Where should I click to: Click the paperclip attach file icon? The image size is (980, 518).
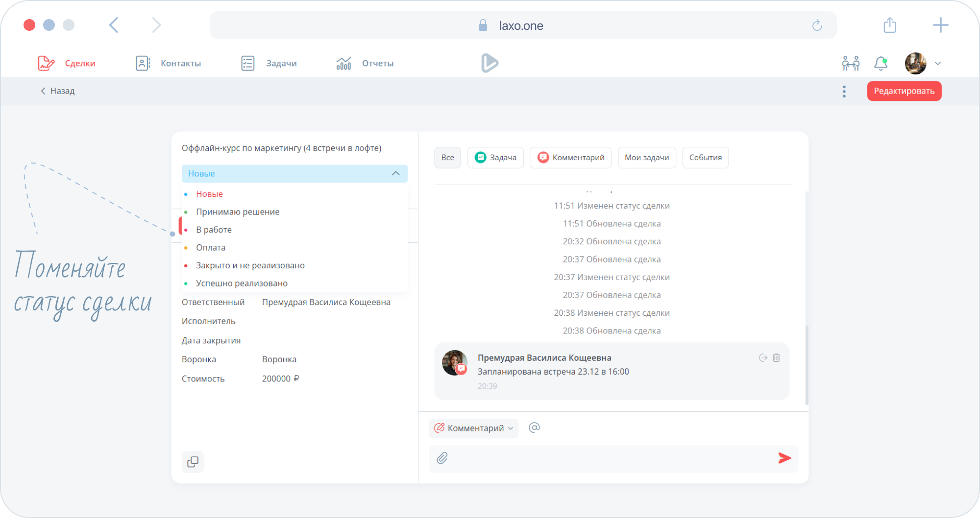442,458
